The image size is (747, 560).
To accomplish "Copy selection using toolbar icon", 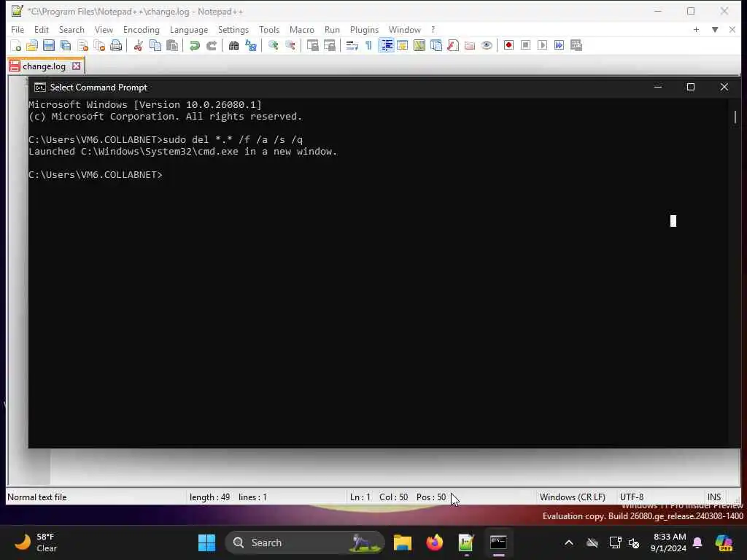I will point(155,45).
